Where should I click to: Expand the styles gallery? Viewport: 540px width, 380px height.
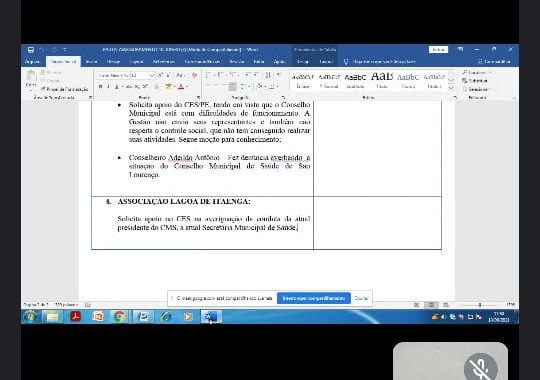coord(451,89)
